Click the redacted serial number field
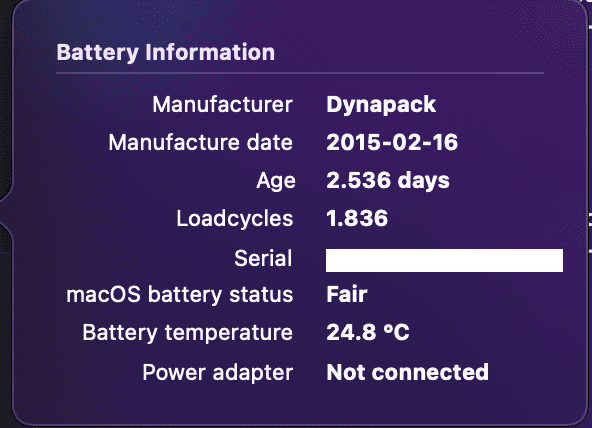Image resolution: width=592 pixels, height=428 pixels. 444,260
